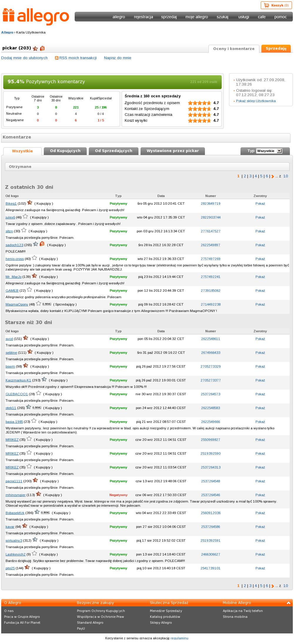The image size is (294, 644).
Task: Click 'Menedżer Sprzedaży' footer link
Action: (x=166, y=611)
